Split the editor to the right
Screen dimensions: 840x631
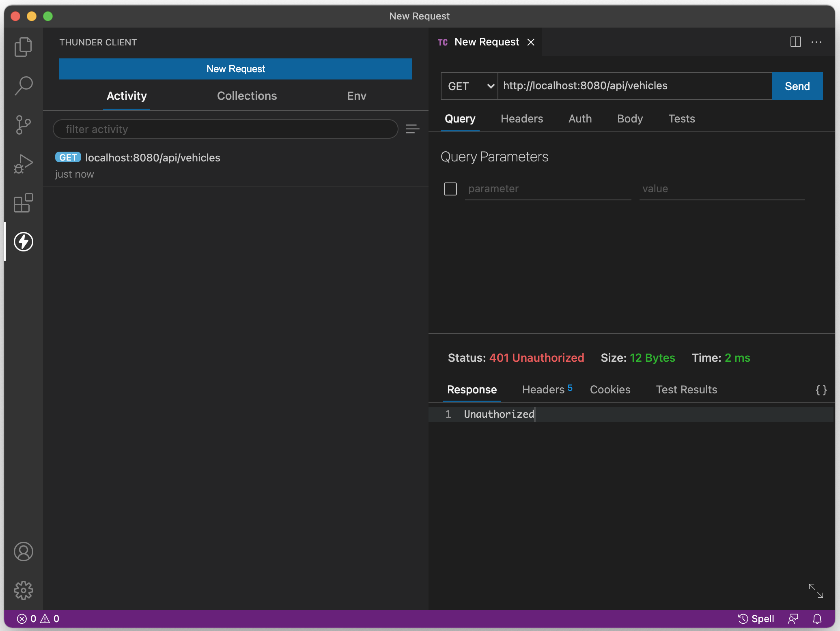(x=795, y=42)
